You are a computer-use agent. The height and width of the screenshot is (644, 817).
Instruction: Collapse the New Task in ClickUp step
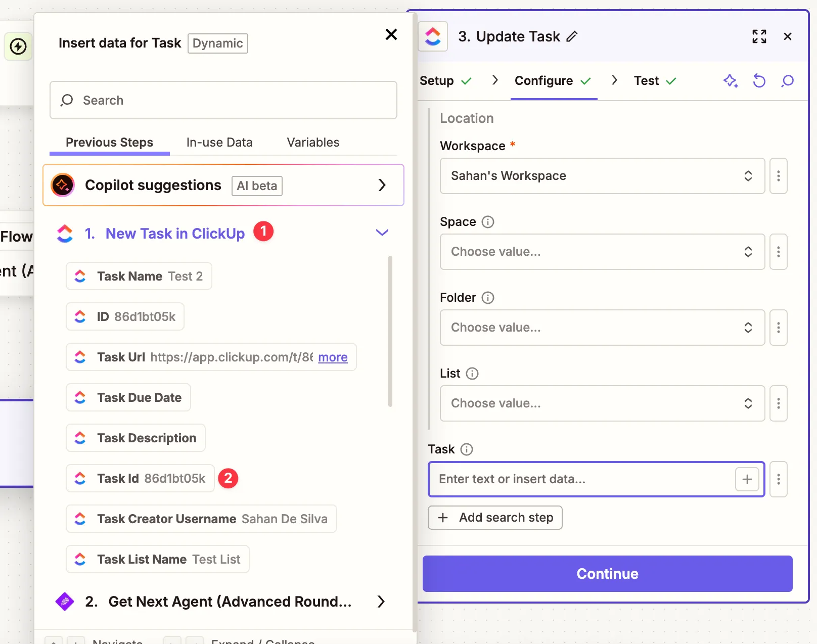point(382,233)
